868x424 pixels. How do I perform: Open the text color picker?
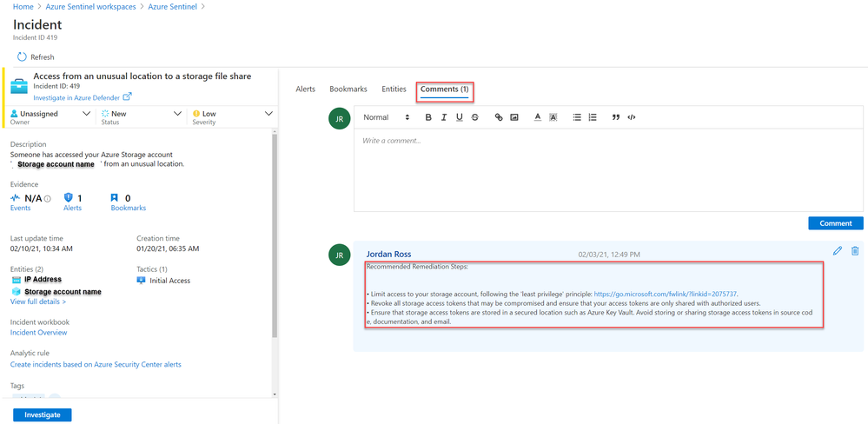point(537,117)
